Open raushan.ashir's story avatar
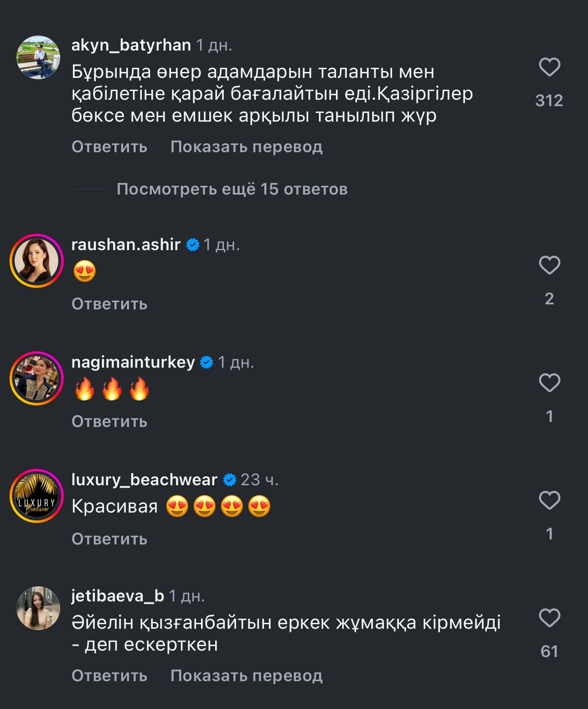The height and width of the screenshot is (709, 588). tap(36, 261)
